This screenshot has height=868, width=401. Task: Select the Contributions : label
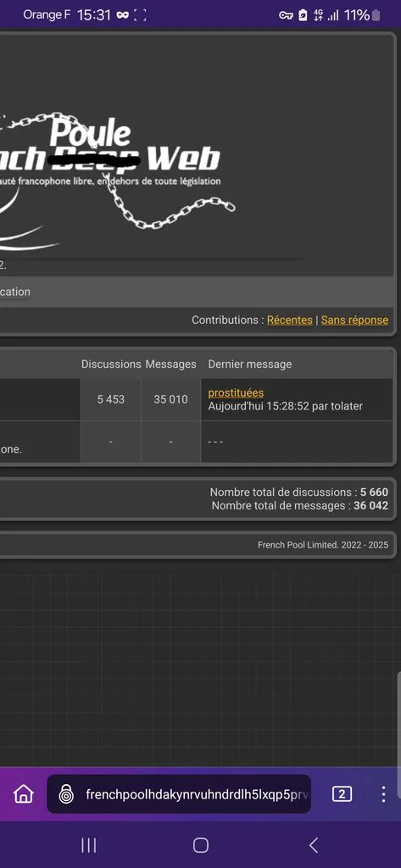coord(228,320)
